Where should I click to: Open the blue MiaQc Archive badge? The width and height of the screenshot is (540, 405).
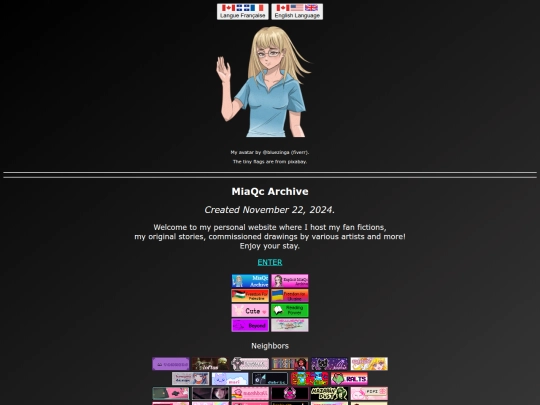250,281
